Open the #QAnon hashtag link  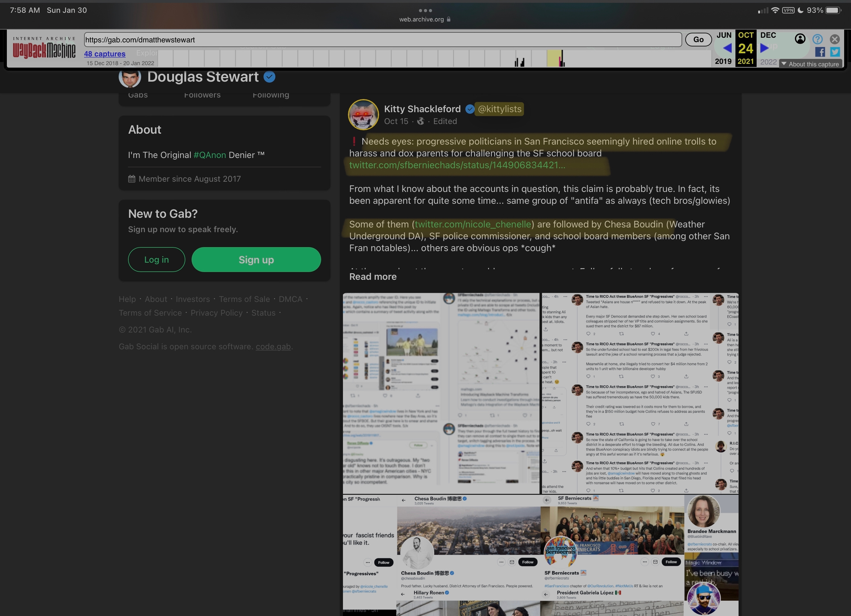(x=210, y=155)
